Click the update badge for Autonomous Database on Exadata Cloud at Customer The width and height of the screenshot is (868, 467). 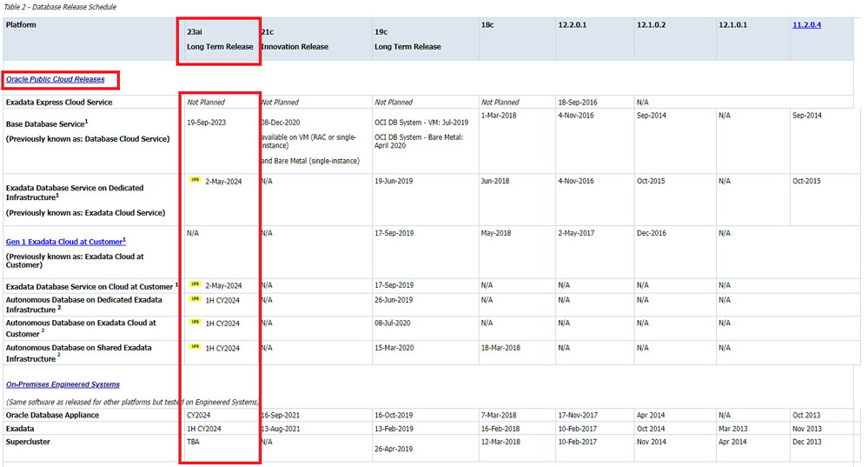point(195,321)
